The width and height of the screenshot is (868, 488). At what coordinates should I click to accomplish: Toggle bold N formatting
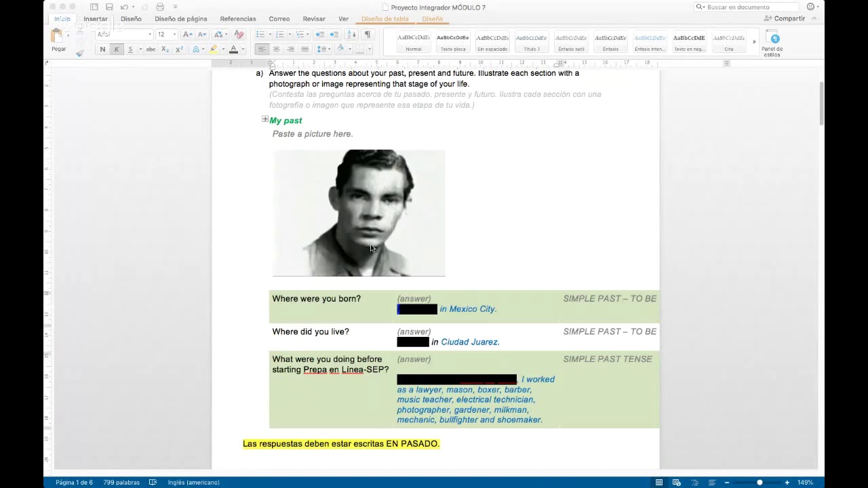tap(102, 49)
